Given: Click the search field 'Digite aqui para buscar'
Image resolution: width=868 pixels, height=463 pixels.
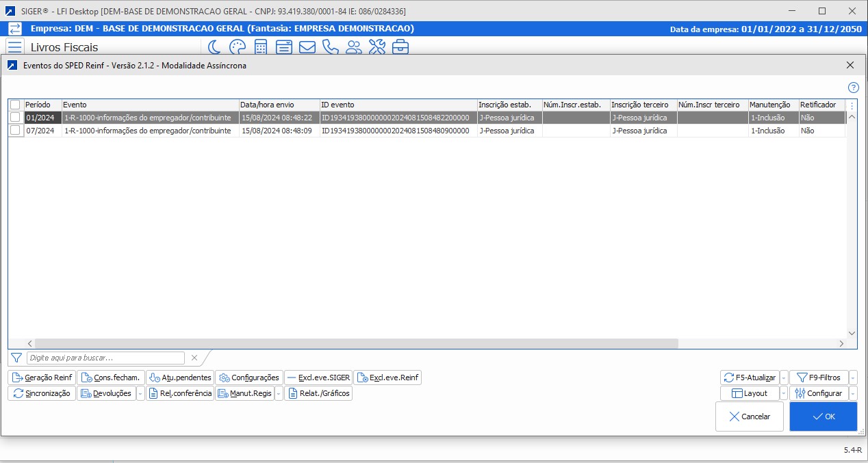Looking at the screenshot, I should 105,358.
